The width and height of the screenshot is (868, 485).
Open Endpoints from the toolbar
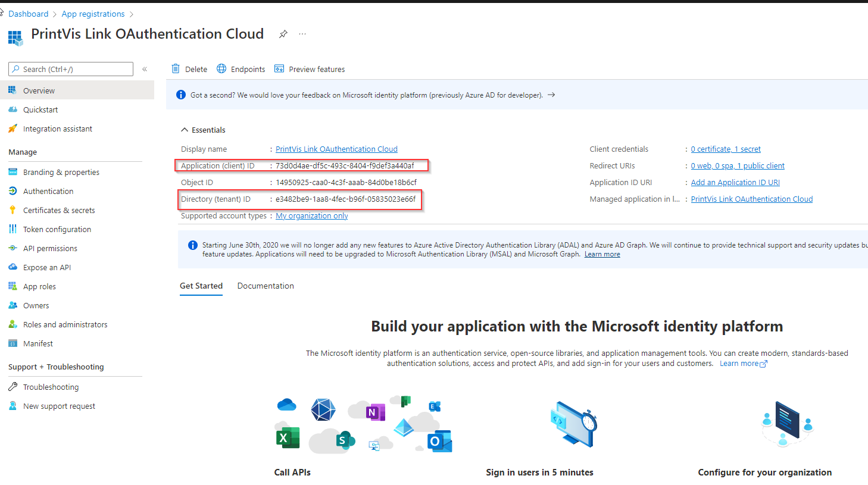pos(241,69)
